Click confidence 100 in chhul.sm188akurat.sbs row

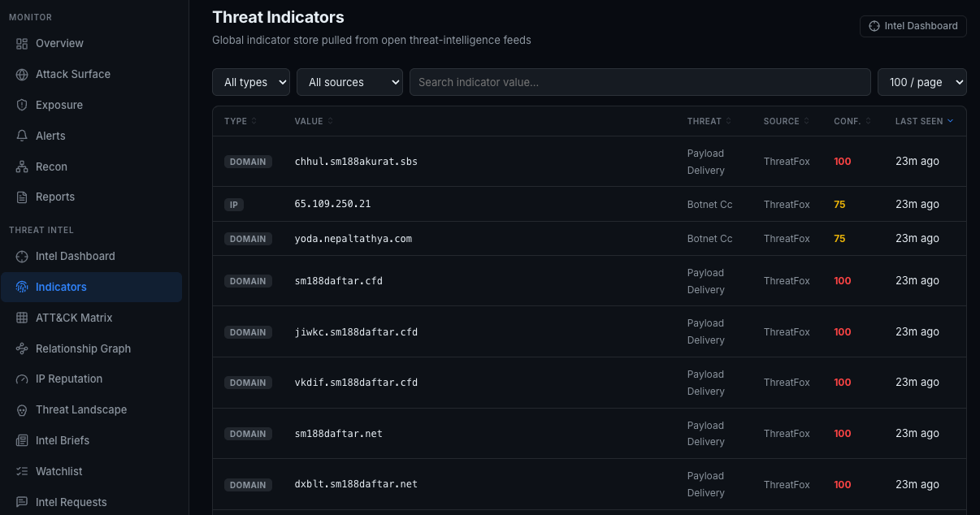point(843,162)
